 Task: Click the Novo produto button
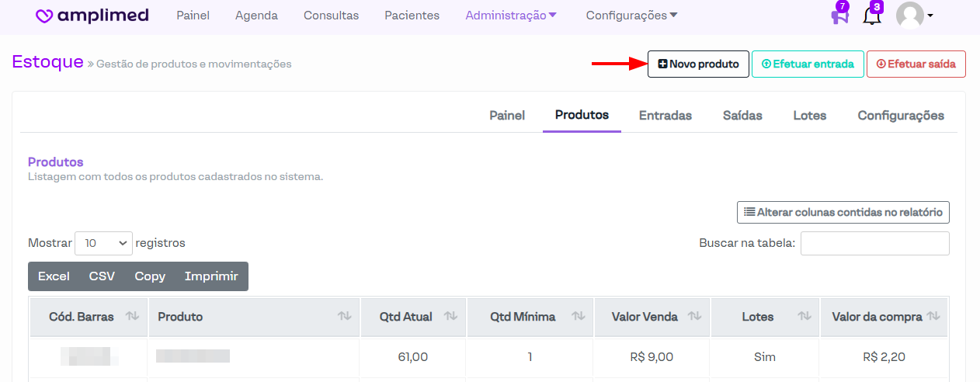pyautogui.click(x=698, y=64)
